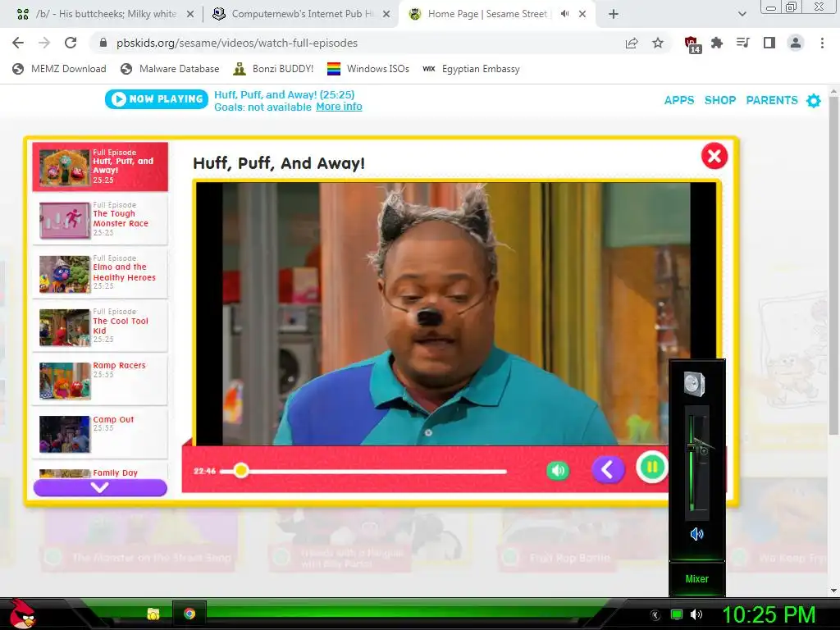
Task: Open File Explorer from the taskbar
Action: pyautogui.click(x=153, y=614)
